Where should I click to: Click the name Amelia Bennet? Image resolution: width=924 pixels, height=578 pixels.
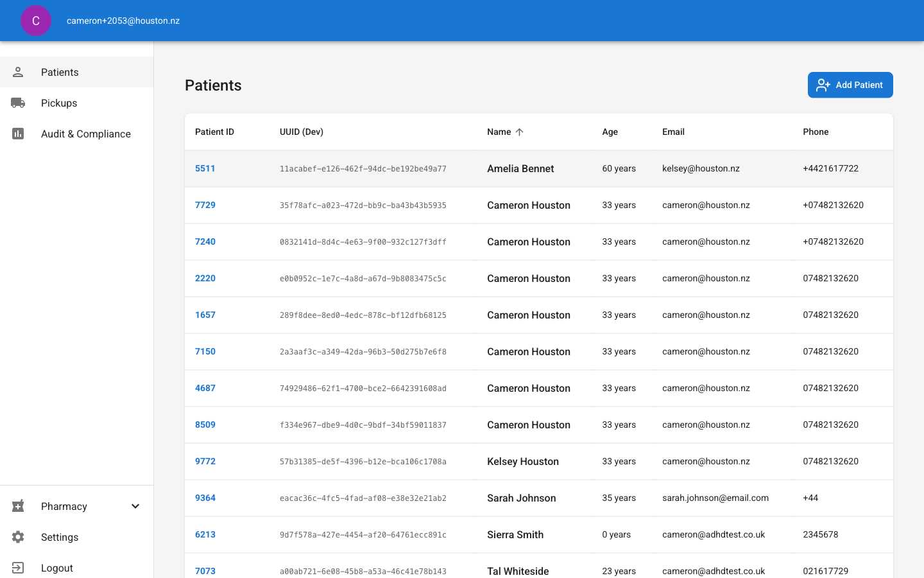pyautogui.click(x=520, y=168)
